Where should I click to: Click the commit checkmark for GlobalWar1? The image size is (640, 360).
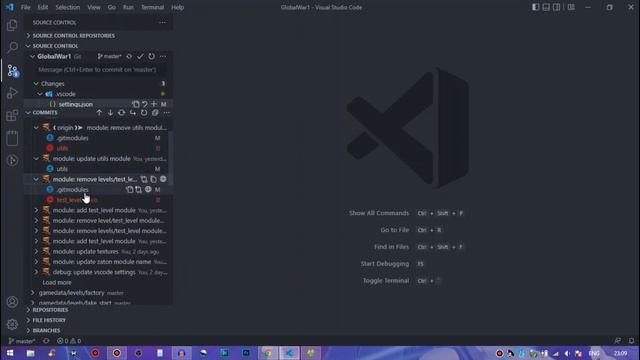[140, 56]
